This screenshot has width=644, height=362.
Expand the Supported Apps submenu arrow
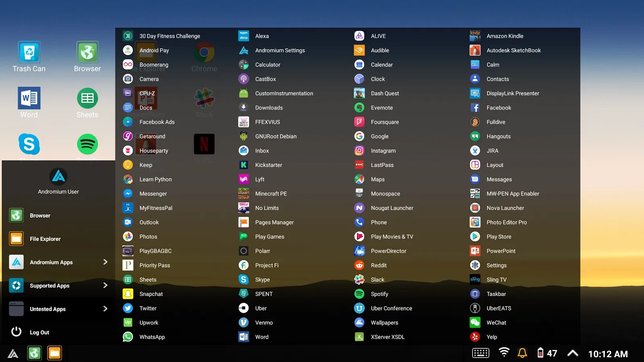click(x=105, y=285)
